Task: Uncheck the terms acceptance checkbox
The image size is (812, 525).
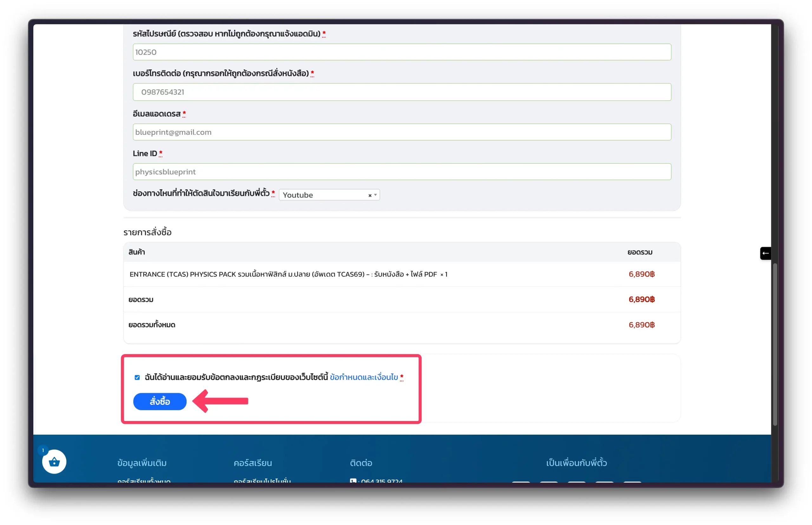Action: point(137,377)
